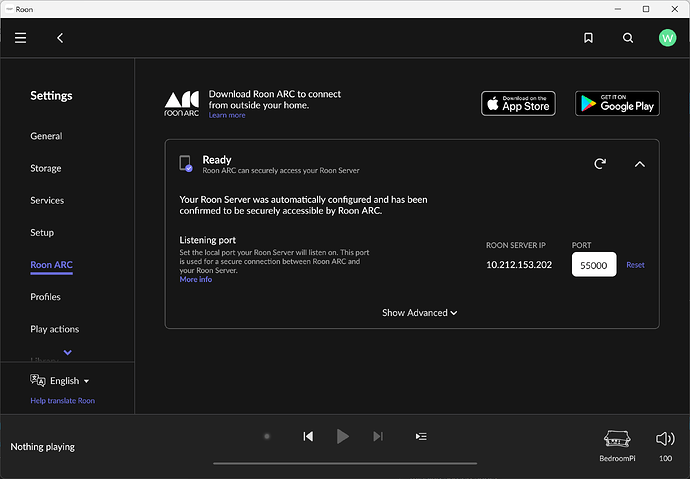Select the Roon Server IP address text
690x479 pixels.
click(519, 265)
